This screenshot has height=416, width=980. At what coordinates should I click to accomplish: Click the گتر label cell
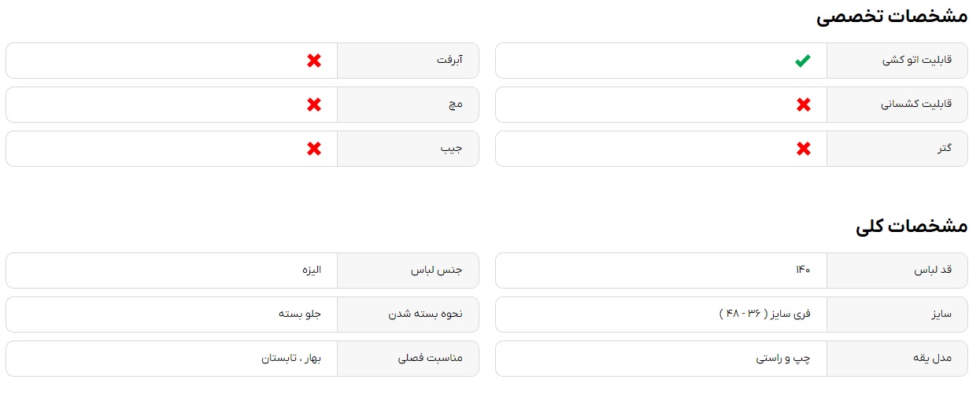click(897, 149)
